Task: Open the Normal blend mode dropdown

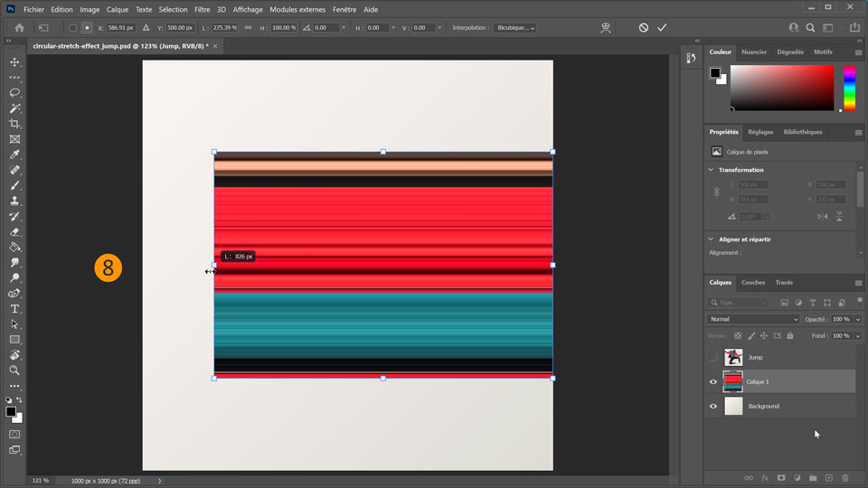Action: (x=753, y=319)
